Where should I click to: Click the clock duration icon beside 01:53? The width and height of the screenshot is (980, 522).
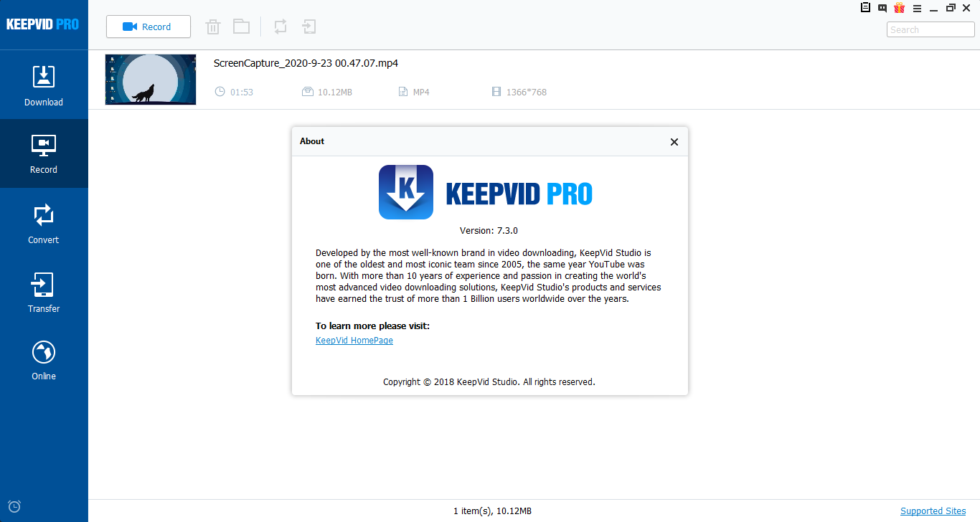pos(220,92)
